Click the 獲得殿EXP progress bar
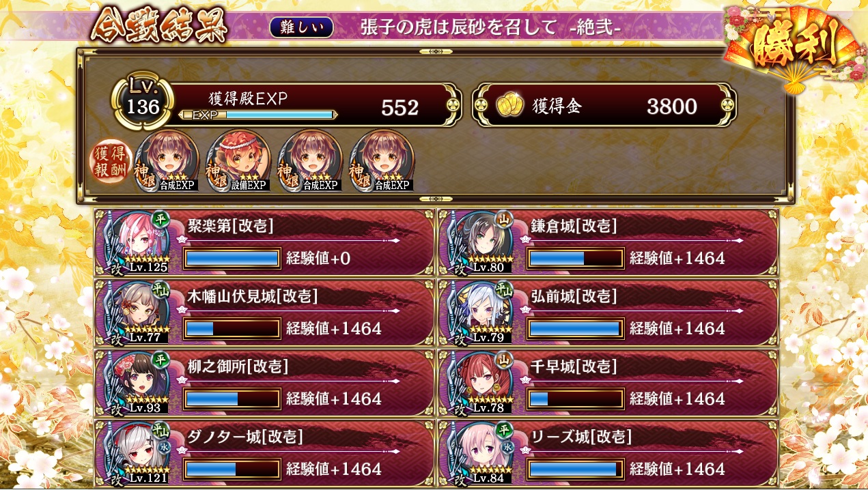 point(256,115)
